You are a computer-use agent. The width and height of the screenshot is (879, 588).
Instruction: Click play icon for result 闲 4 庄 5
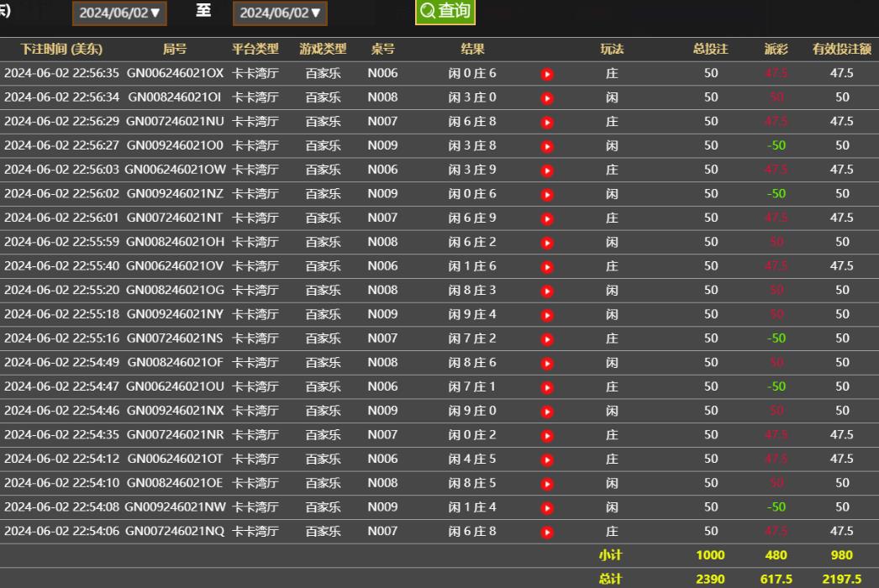tap(547, 459)
